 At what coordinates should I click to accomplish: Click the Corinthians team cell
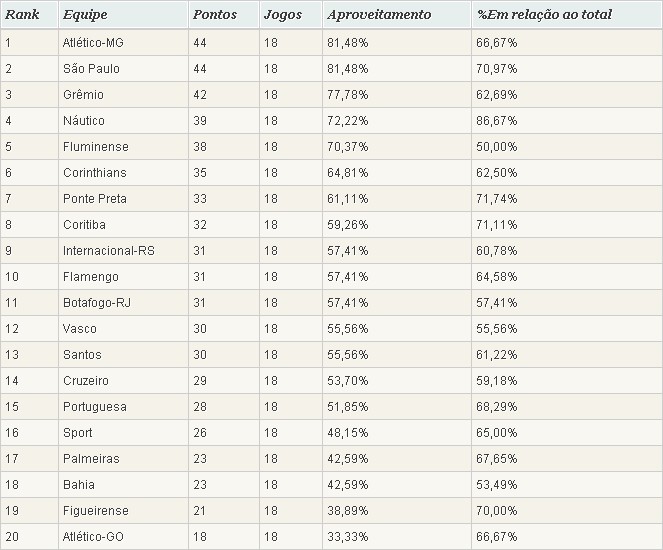(94, 173)
